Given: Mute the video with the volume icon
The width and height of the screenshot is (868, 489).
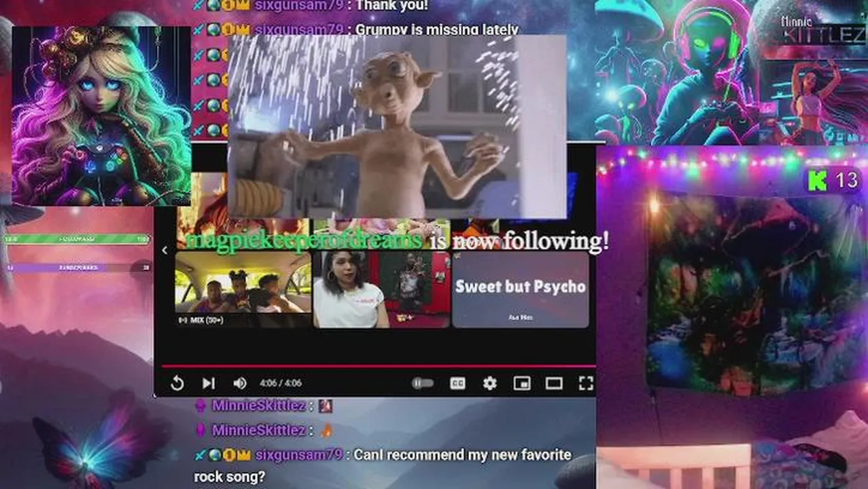Looking at the screenshot, I should tap(239, 383).
